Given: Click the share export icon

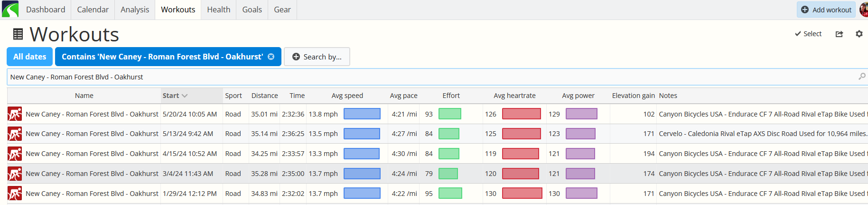Looking at the screenshot, I should click(839, 34).
